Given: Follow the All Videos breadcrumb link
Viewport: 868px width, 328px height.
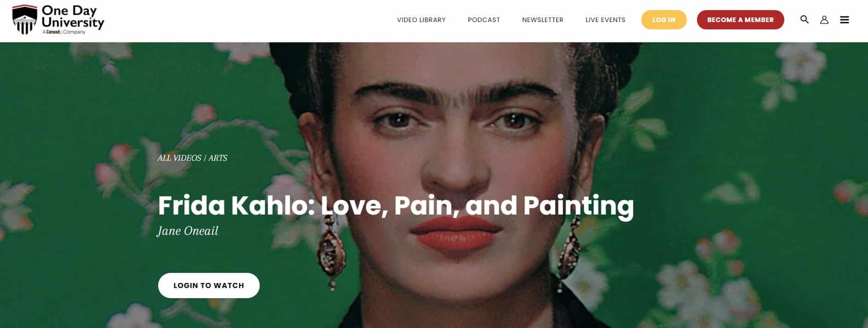Looking at the screenshot, I should (179, 158).
